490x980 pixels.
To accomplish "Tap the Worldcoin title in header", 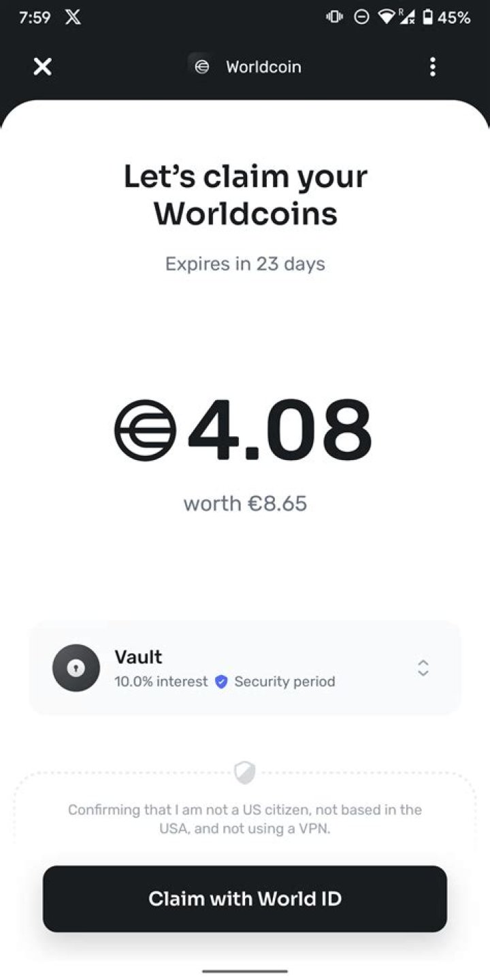I will [x=263, y=67].
